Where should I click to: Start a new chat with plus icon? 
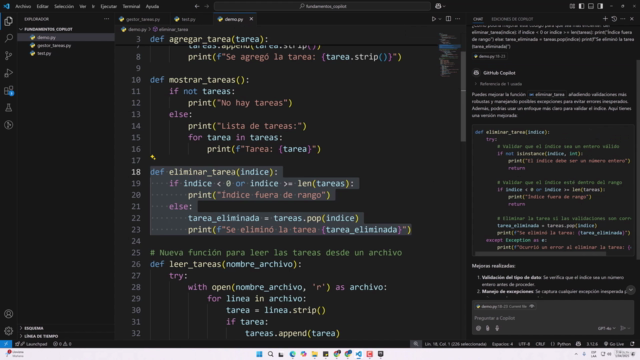point(605,19)
